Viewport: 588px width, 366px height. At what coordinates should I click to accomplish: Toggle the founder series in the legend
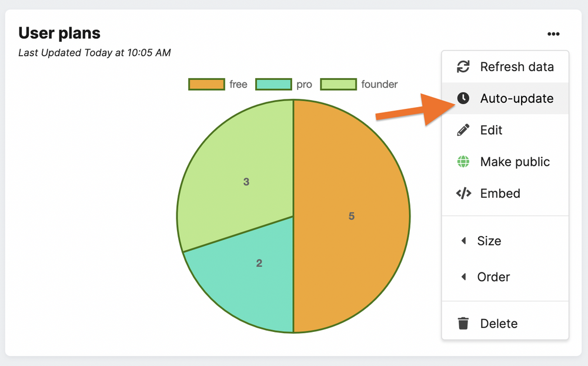(379, 84)
